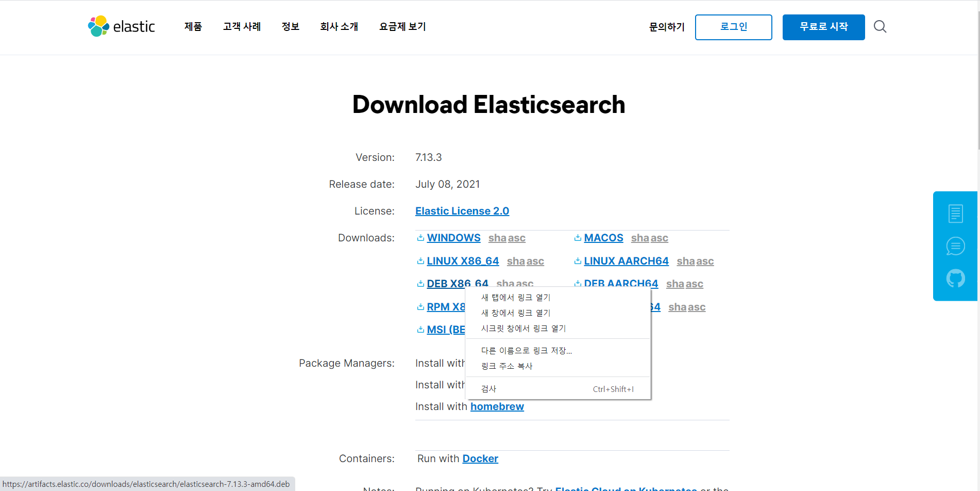
Task: Open sha link for LINUX X86_64
Action: pyautogui.click(x=516, y=261)
